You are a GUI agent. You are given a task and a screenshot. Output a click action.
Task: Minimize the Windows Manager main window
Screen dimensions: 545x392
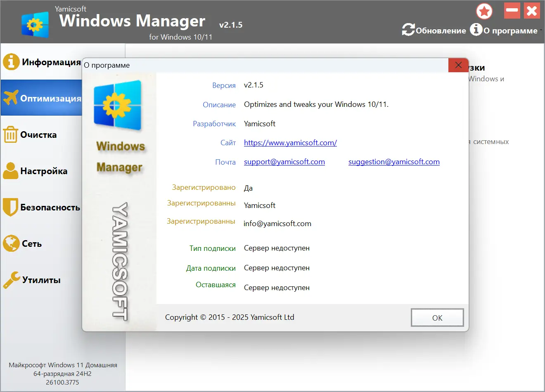512,11
